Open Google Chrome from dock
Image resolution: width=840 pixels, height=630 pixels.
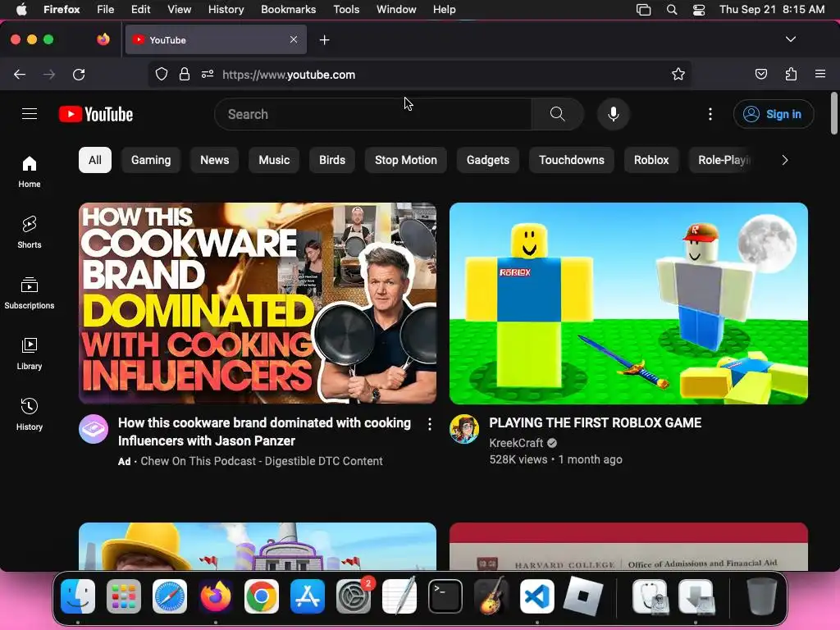click(x=262, y=596)
